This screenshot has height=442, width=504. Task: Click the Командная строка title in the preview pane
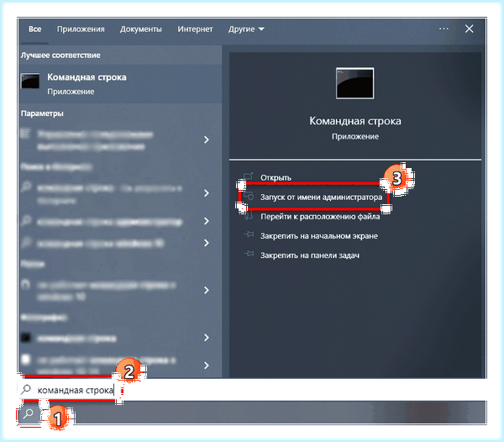click(x=355, y=121)
